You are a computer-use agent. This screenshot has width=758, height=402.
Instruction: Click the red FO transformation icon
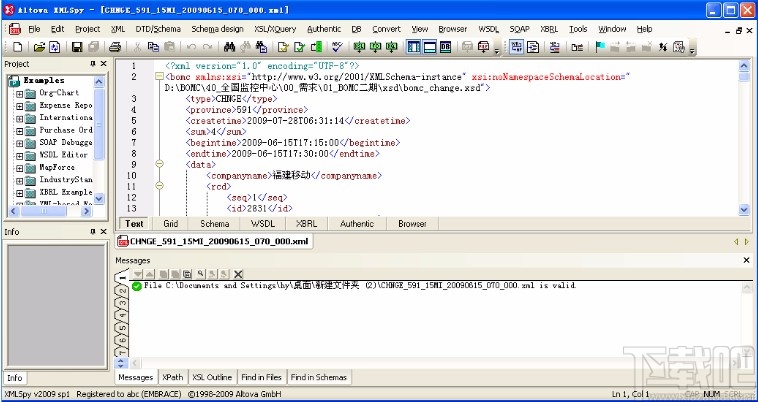tap(483, 47)
